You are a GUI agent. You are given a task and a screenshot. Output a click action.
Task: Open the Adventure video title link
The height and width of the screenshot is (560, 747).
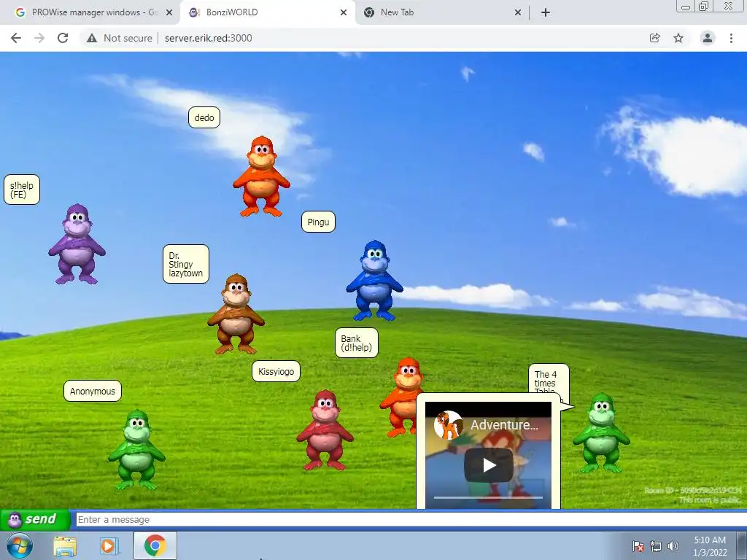(504, 425)
